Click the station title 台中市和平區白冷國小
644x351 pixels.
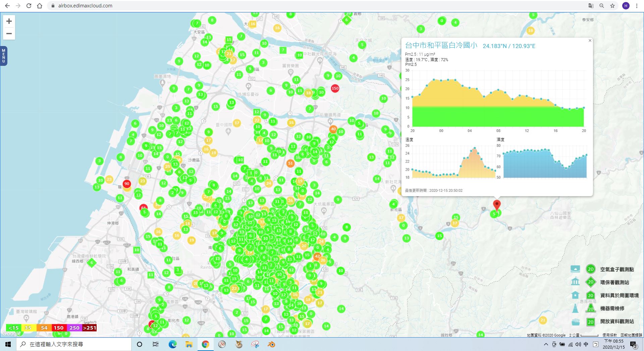coord(441,45)
